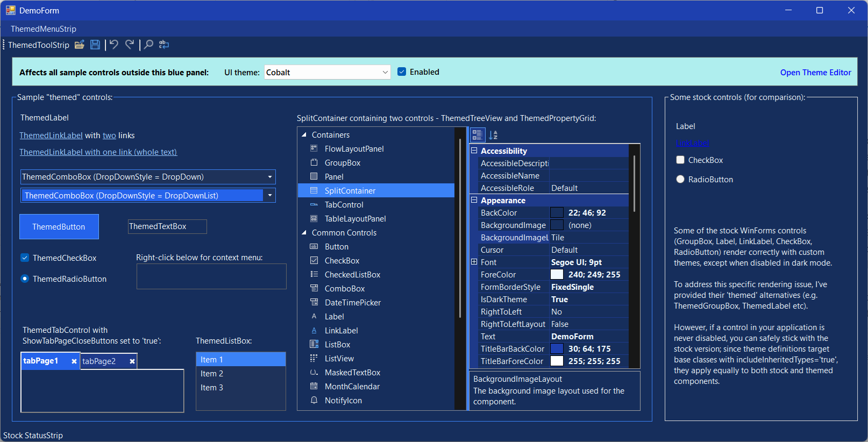Click the IsDarkTheme property row
Image resolution: width=868 pixels, height=442 pixels.
(549, 299)
